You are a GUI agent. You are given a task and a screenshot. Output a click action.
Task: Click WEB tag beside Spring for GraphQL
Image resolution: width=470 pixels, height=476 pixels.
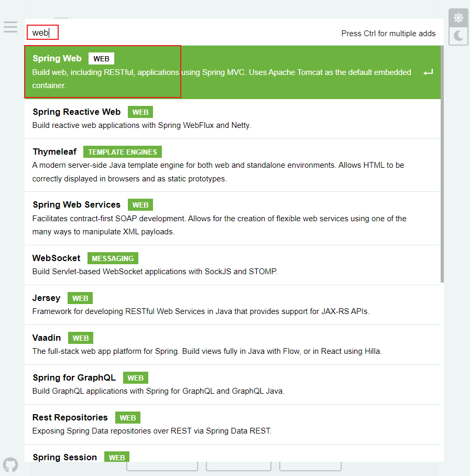tap(136, 377)
